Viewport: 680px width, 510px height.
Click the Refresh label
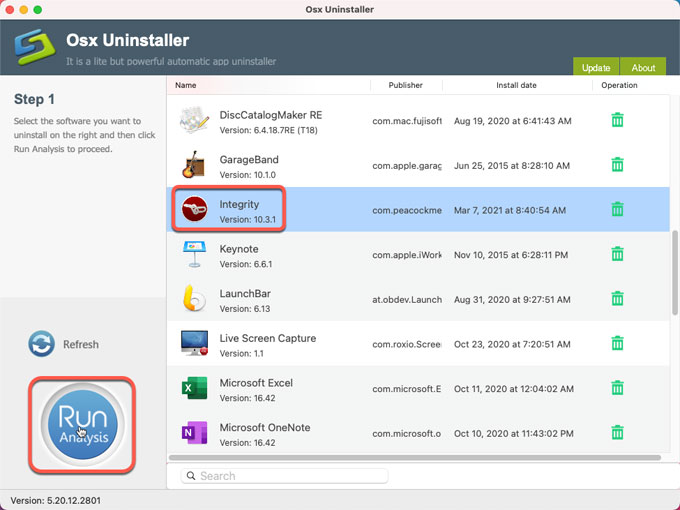point(81,344)
